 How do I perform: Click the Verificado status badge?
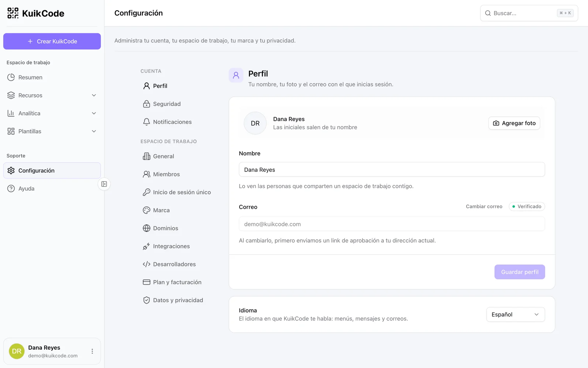527,206
